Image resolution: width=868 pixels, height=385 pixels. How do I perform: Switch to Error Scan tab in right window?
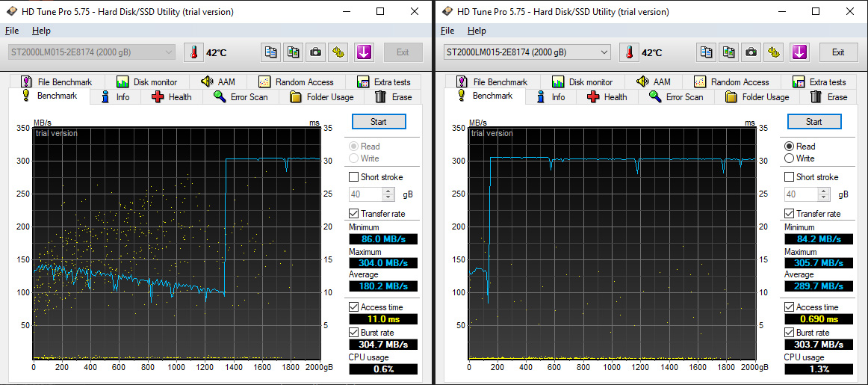click(x=677, y=97)
